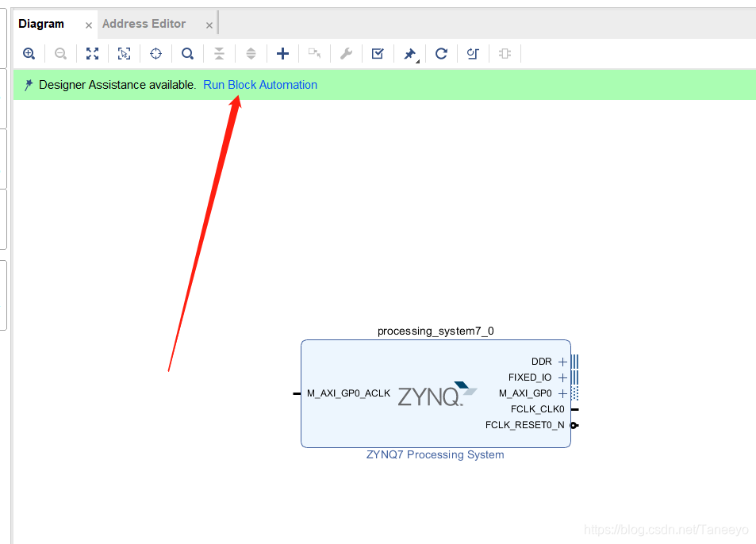756x544 pixels.
Task: Click the Optimize Routing icon
Action: pos(473,53)
